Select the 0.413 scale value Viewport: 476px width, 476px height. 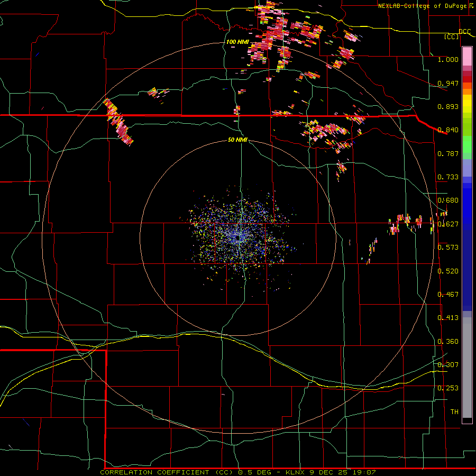coord(448,317)
